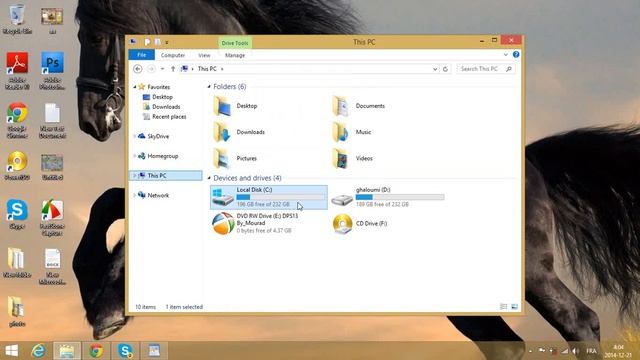Select the New folder desktop icon
640x360 pixels.
(x=17, y=262)
